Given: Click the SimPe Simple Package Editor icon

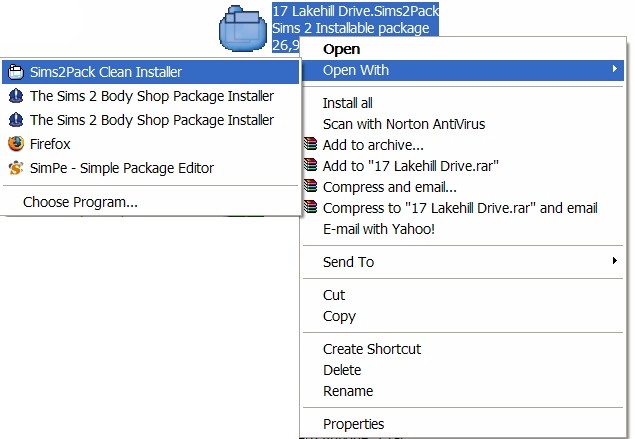Looking at the screenshot, I should [16, 168].
